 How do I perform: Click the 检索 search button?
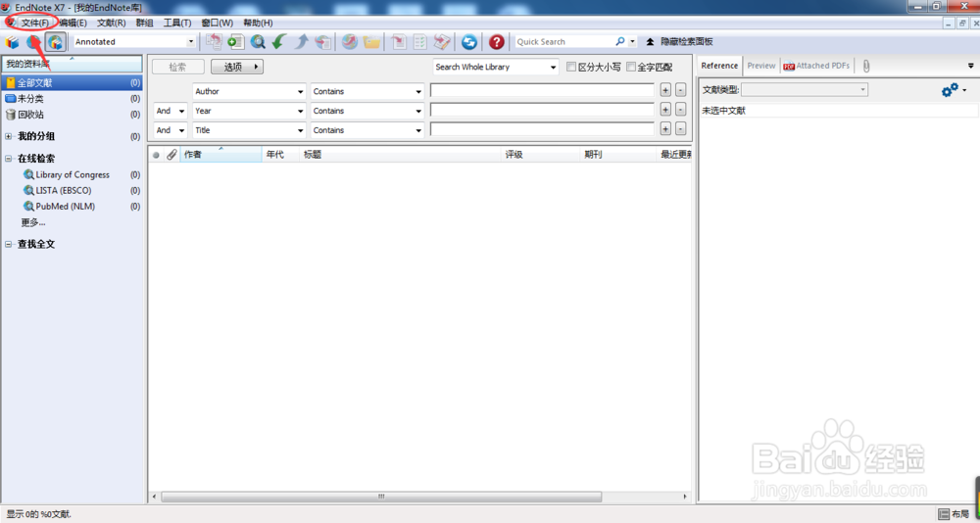pos(178,67)
